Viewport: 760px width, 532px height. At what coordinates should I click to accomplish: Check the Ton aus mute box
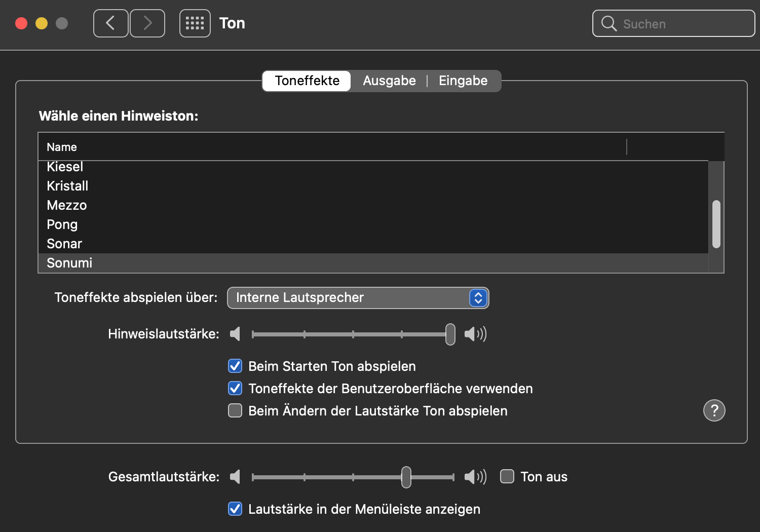click(507, 476)
